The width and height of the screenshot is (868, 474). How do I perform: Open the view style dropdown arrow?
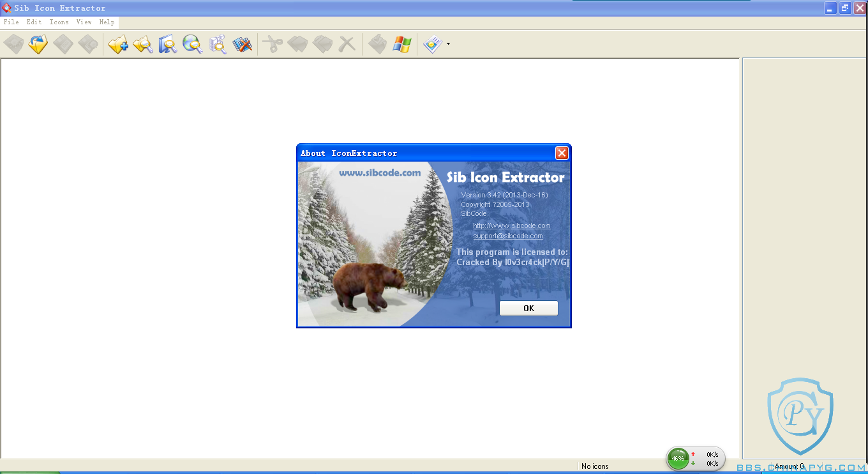(448, 44)
